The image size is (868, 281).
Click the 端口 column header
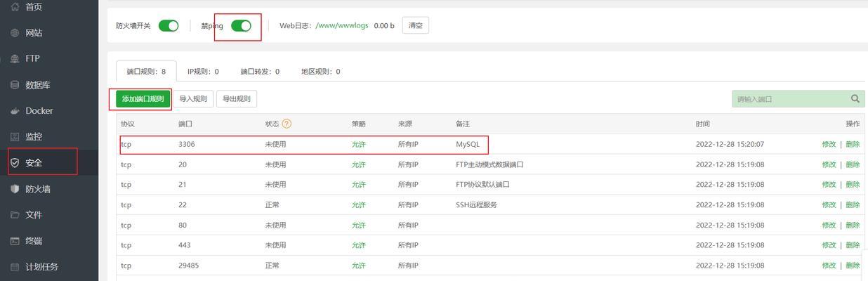tap(185, 124)
